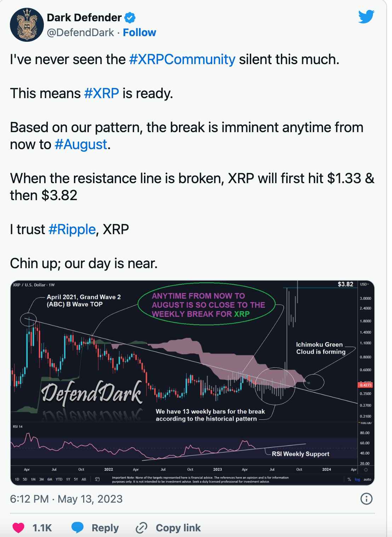Screen dimensions: 392x537
Task: Open the #XRP hashtag link
Action: [102, 93]
